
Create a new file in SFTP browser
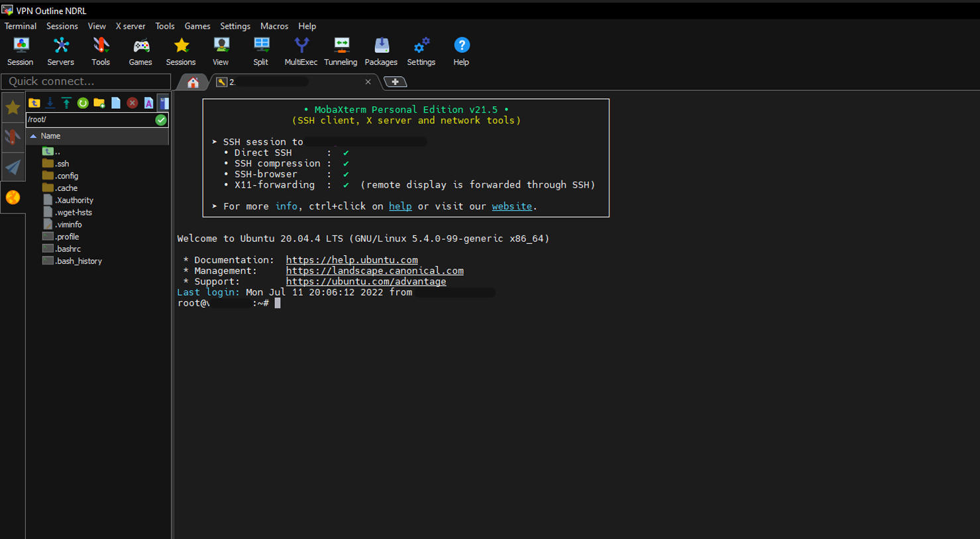click(116, 103)
